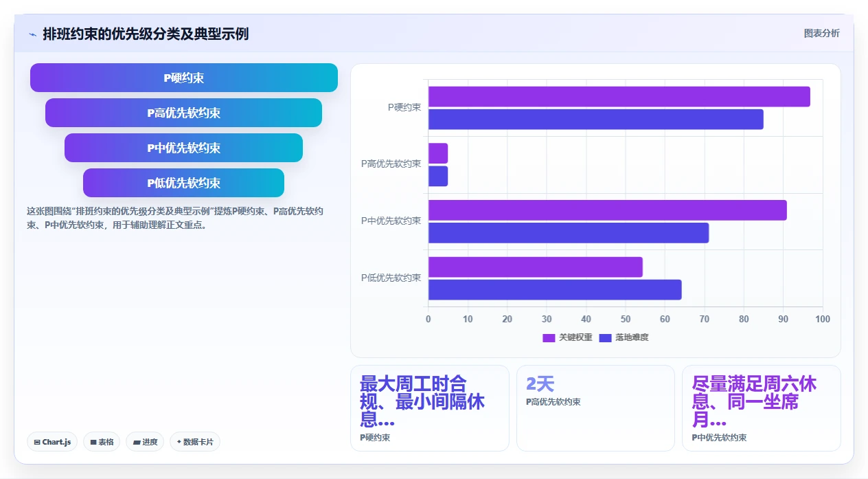The height and width of the screenshot is (479, 868).
Task: Click the lightning icon beside the title
Action: coord(32,34)
